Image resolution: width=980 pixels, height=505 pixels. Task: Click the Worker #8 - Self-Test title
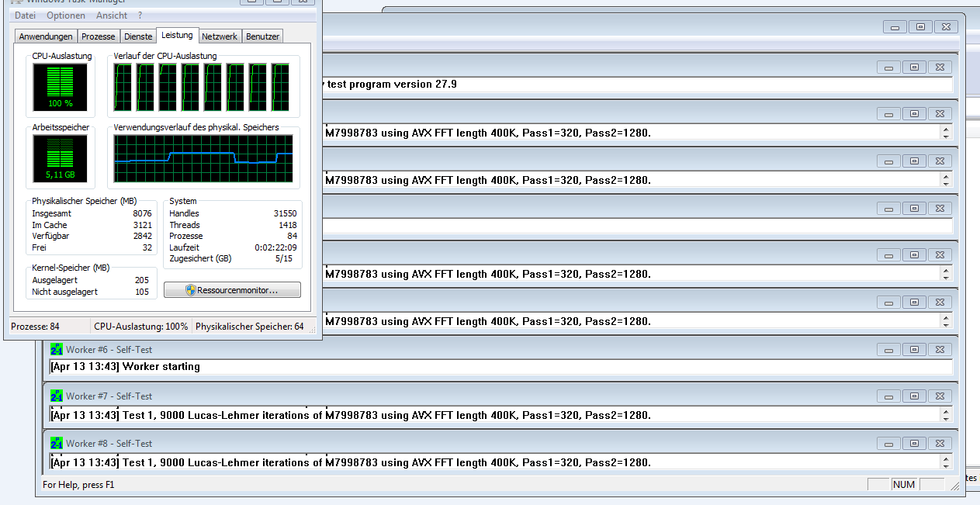(109, 444)
